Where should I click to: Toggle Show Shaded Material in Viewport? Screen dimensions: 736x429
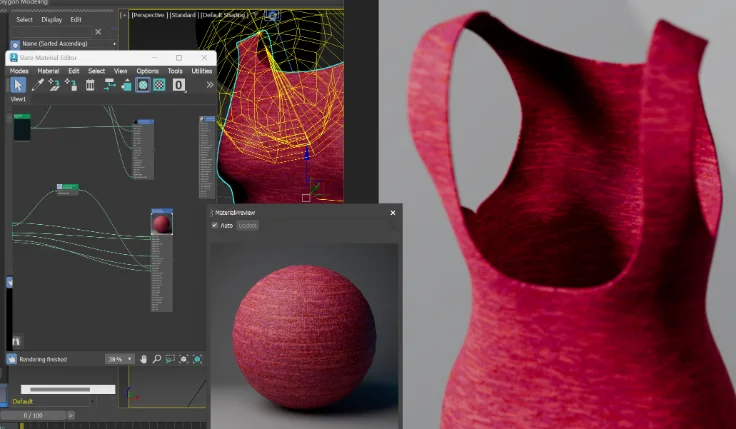pyautogui.click(x=143, y=85)
